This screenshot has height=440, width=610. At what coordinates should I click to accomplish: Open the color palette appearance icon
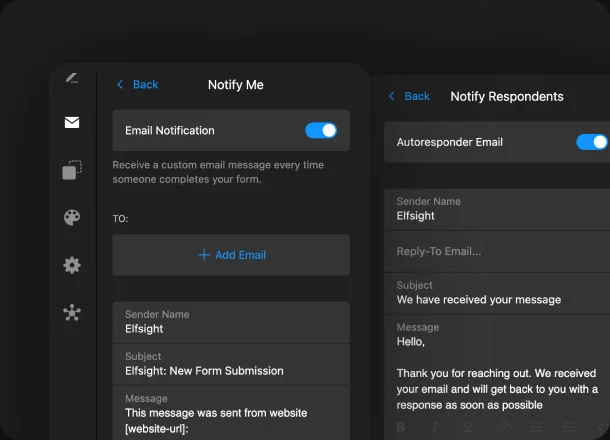point(72,218)
